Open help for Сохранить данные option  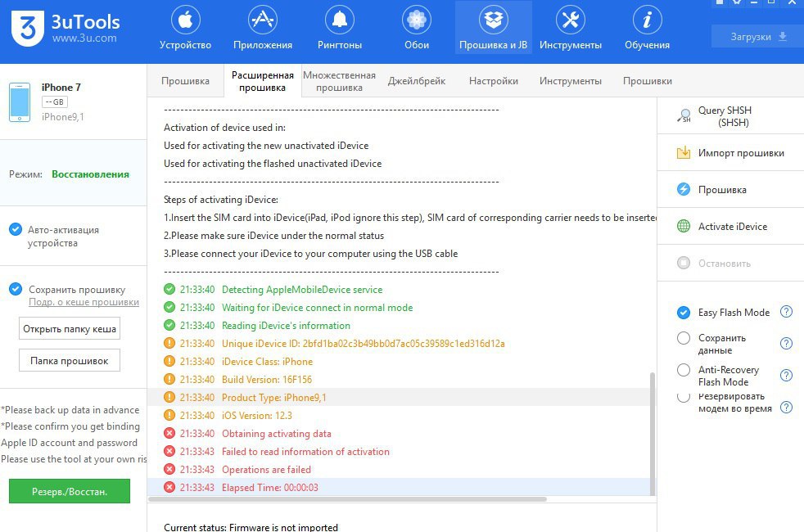click(x=786, y=344)
